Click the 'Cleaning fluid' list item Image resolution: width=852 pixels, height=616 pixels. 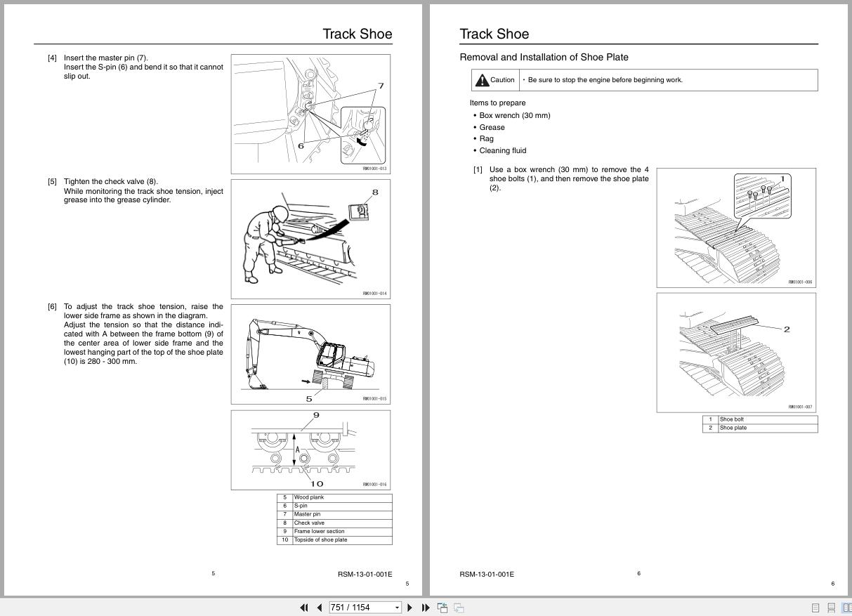[503, 150]
